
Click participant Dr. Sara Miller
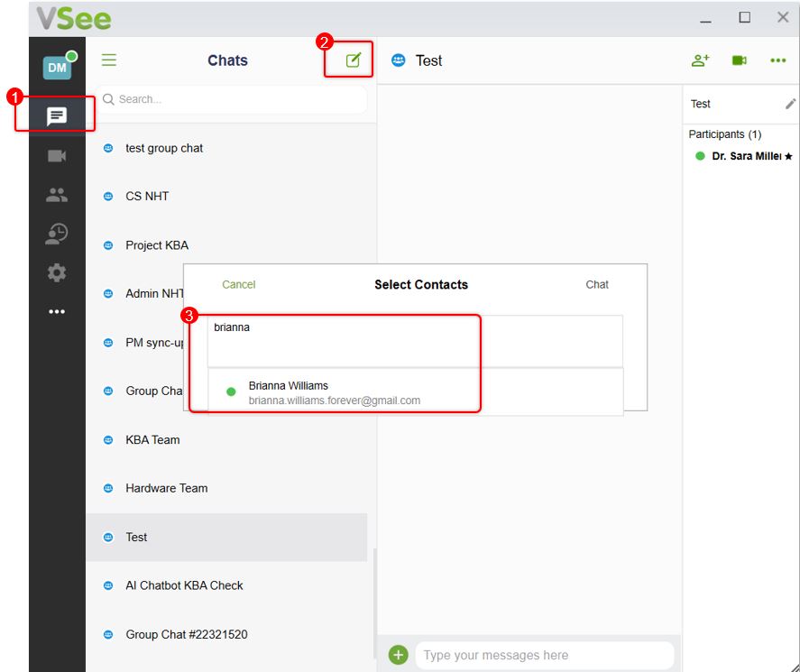(744, 156)
